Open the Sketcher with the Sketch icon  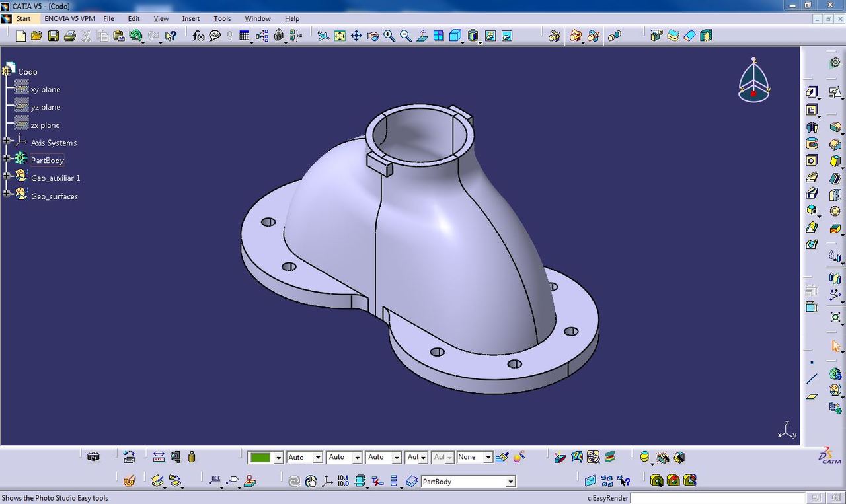(x=835, y=92)
